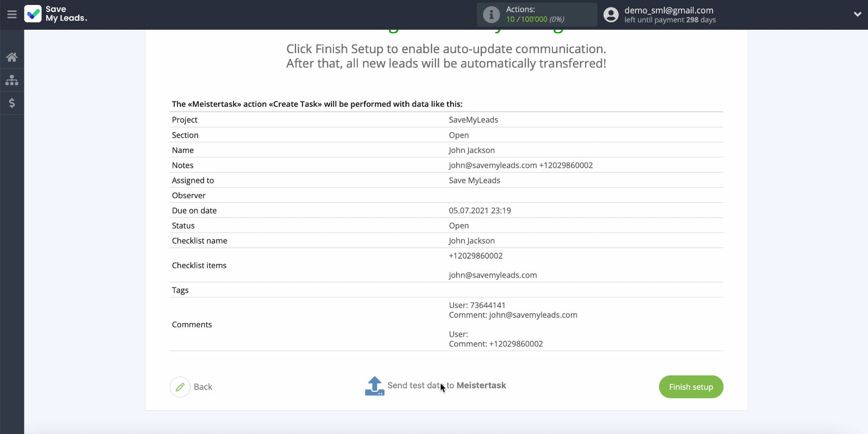Click the User: 73644141 comment line
868x434 pixels.
(x=477, y=305)
